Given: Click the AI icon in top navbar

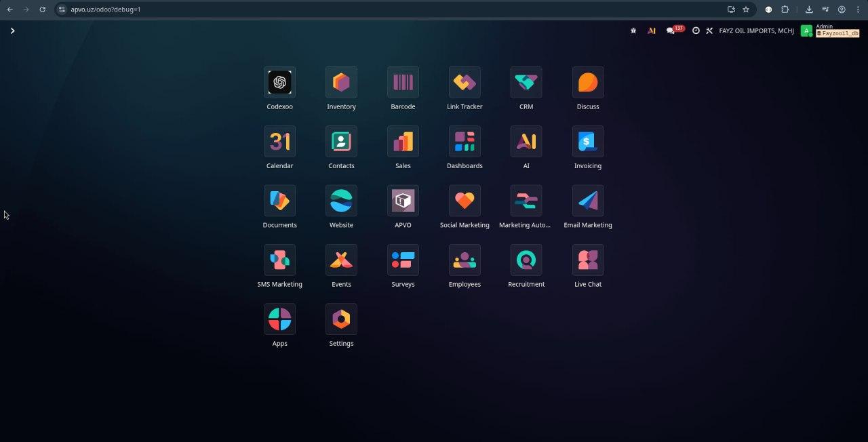Looking at the screenshot, I should tap(652, 31).
